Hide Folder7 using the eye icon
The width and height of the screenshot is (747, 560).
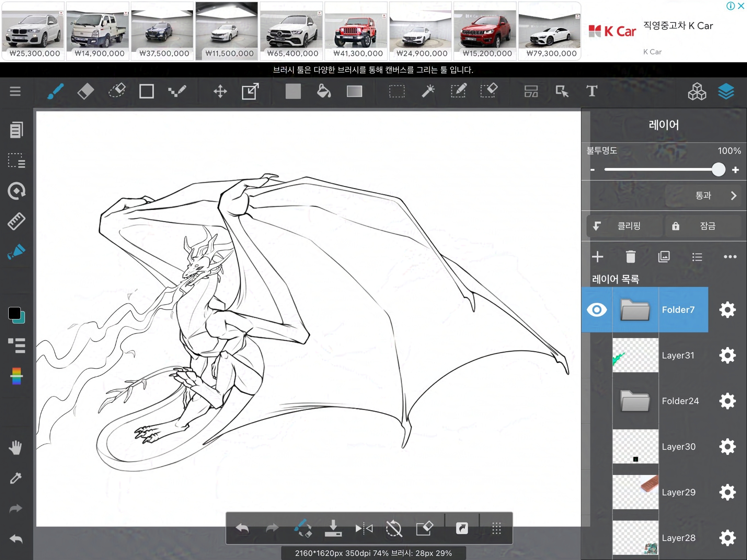[597, 310]
